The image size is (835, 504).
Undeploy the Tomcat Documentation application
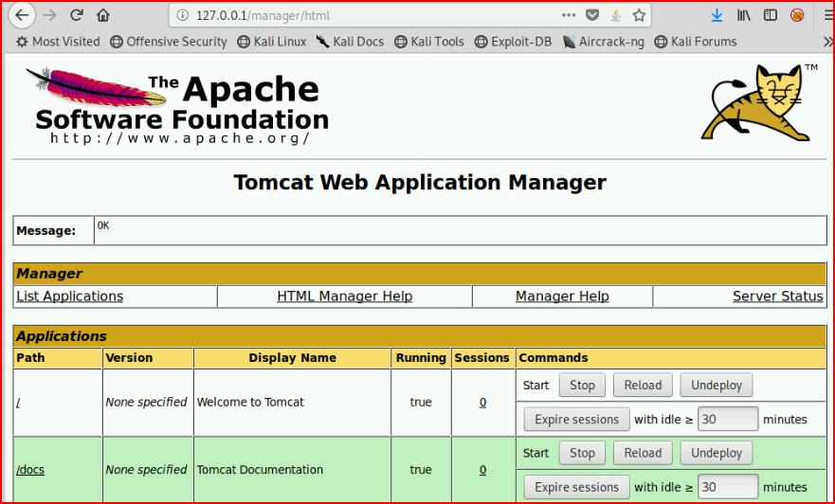(x=717, y=453)
